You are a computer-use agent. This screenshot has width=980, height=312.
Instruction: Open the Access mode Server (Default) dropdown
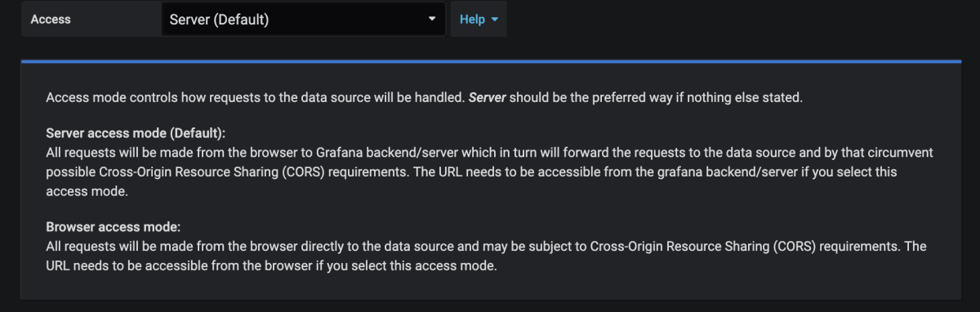[303, 19]
